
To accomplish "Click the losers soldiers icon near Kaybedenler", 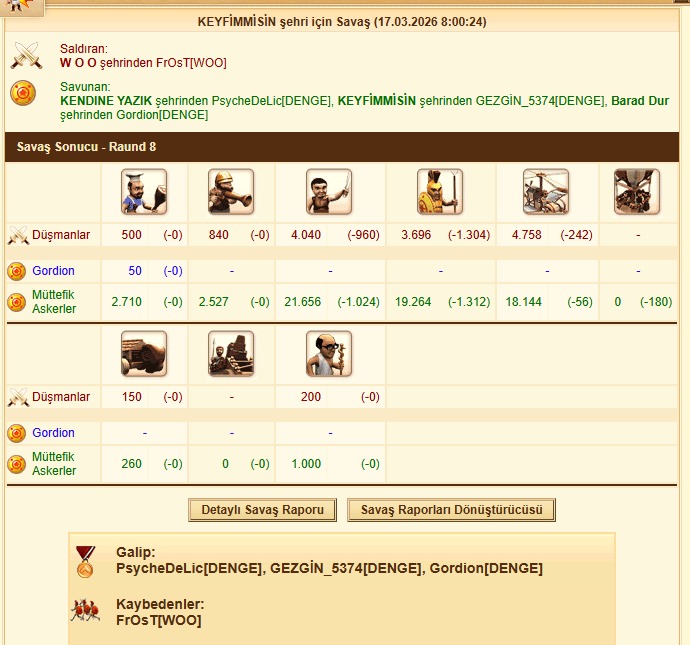I will 85,610.
